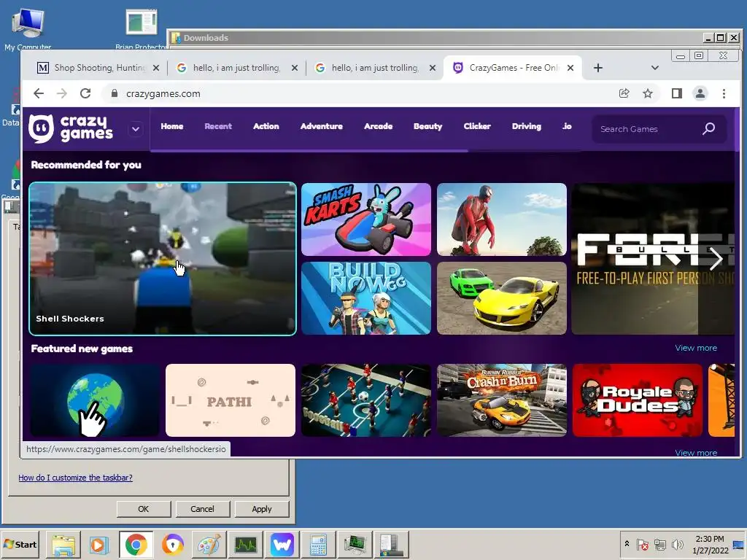Image resolution: width=747 pixels, height=560 pixels.
Task: Advance the recommended carousel with right arrow
Action: [716, 259]
